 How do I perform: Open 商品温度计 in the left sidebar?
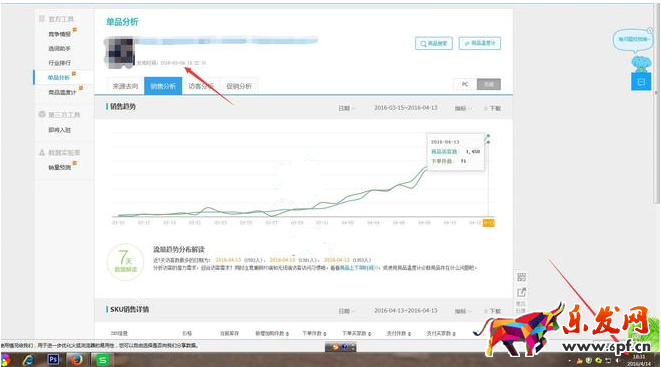point(62,92)
